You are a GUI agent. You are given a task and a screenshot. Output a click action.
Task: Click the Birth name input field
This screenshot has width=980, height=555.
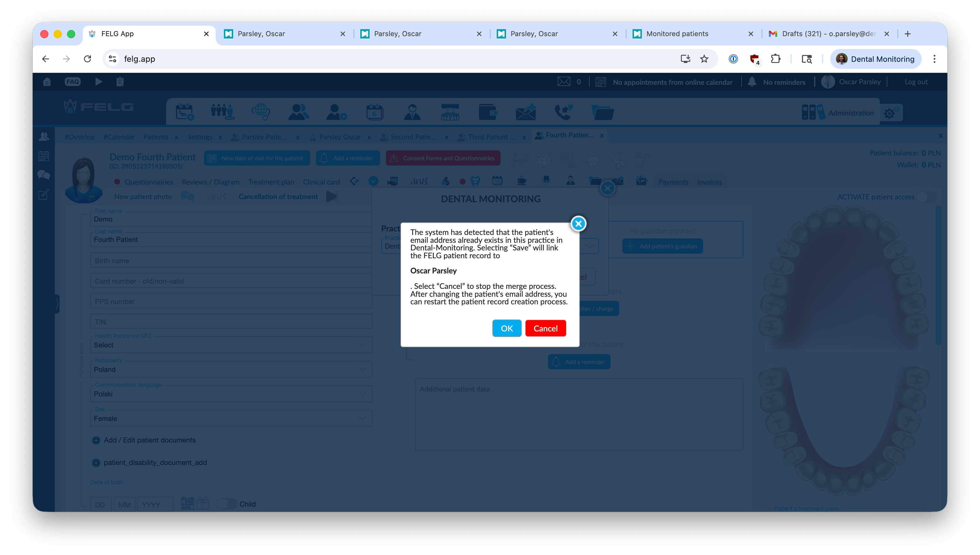click(x=231, y=261)
